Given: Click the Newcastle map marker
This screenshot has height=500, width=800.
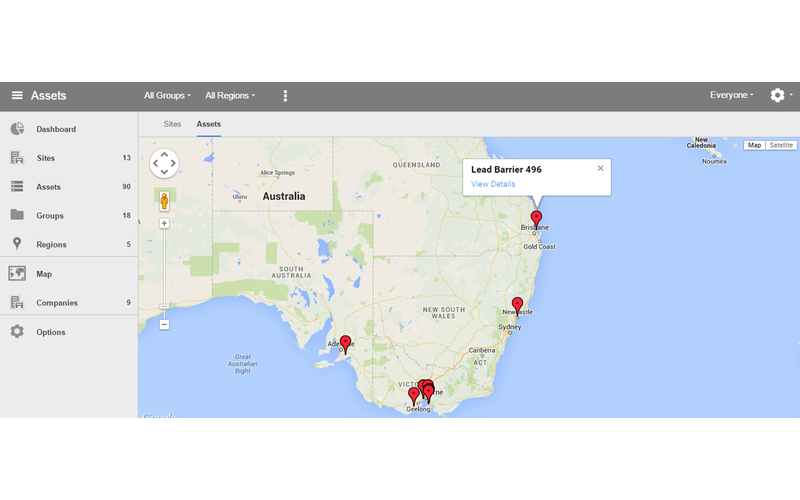Looking at the screenshot, I should (x=517, y=306).
